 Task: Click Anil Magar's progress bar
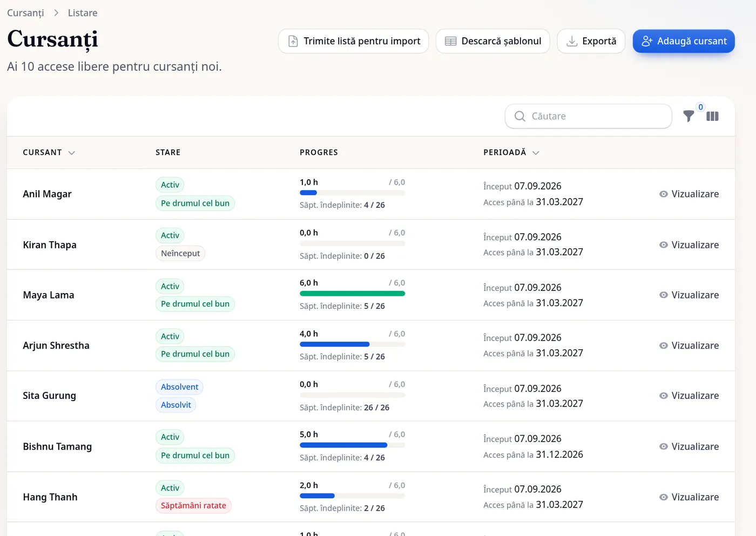click(353, 193)
